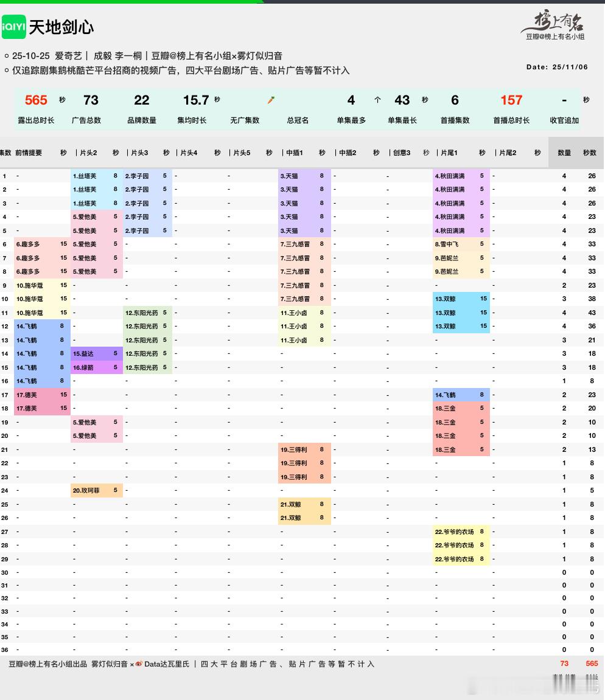Click the 片尾2 column header
Screen dimensions: 605x700
[508, 153]
